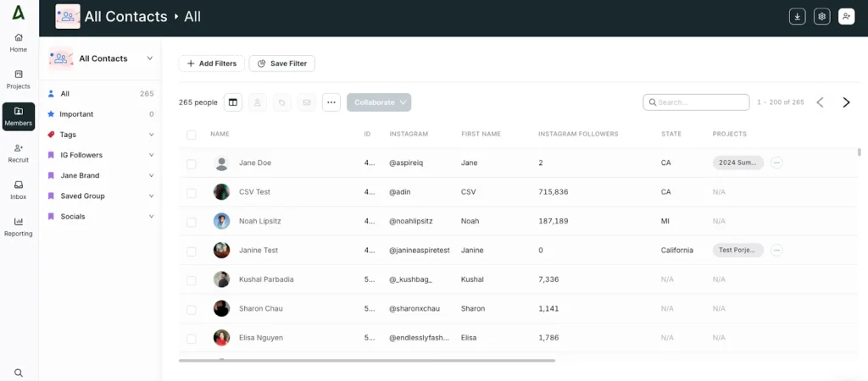Viewport: 868px width, 381px height.
Task: Click the Add Filters button
Action: click(x=212, y=63)
